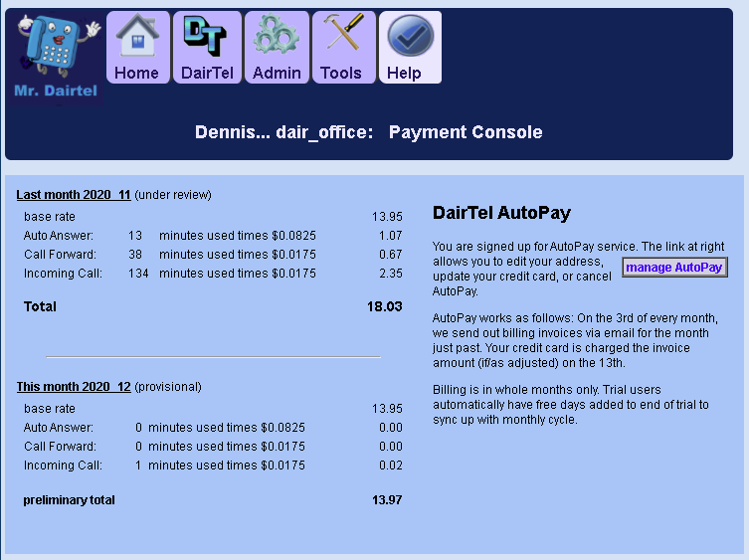Click the Mr. Dairtel text under the logo

[57, 92]
